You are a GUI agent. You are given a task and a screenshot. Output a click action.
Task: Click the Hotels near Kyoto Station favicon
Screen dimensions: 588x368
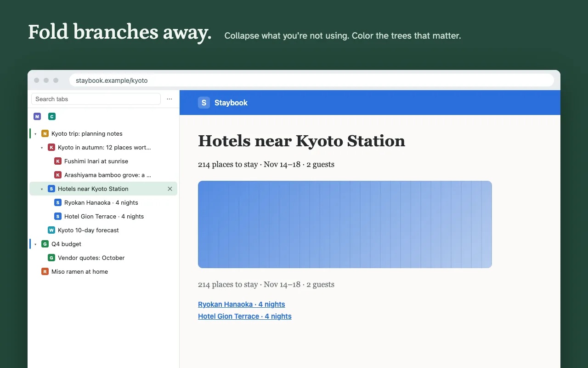coord(51,189)
